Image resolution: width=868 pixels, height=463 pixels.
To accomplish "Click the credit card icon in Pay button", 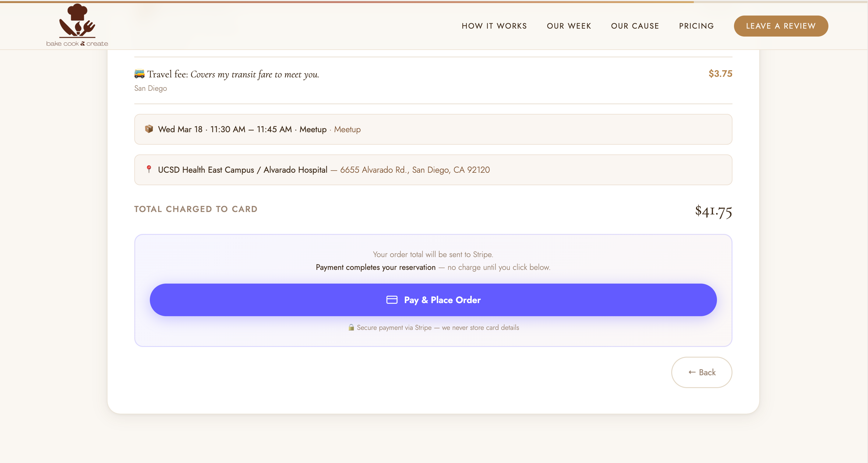I will click(392, 299).
